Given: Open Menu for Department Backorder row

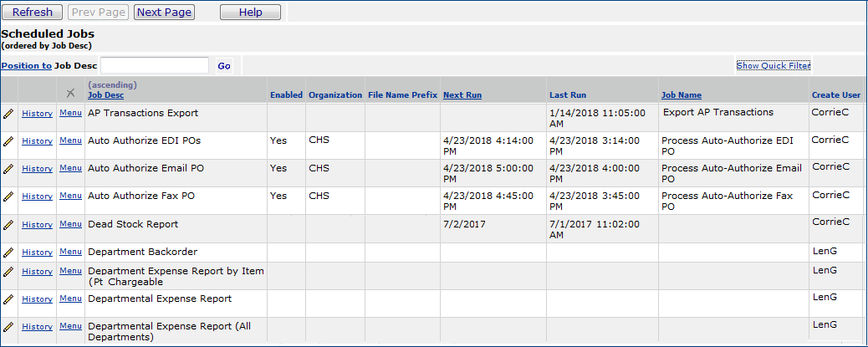Looking at the screenshot, I should (70, 252).
